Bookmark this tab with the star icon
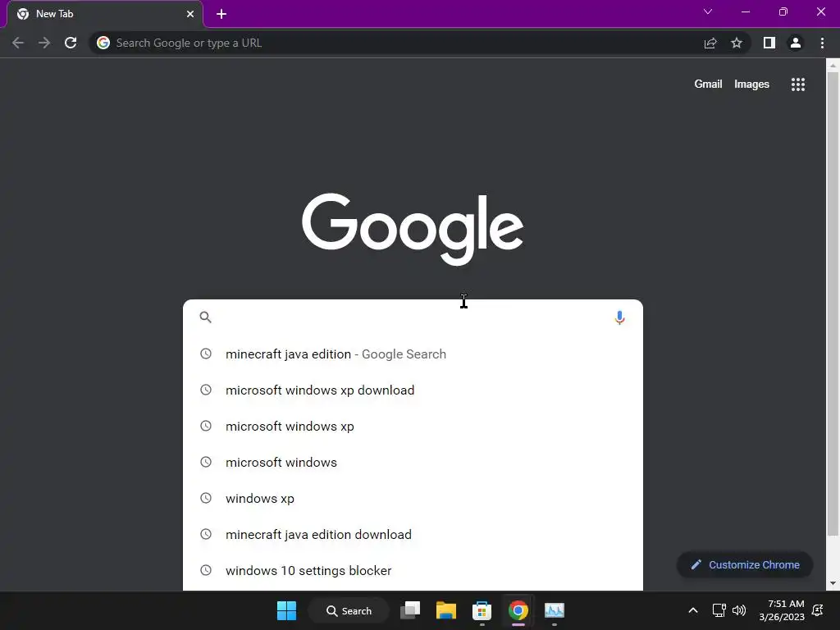Image resolution: width=840 pixels, height=630 pixels. (737, 43)
